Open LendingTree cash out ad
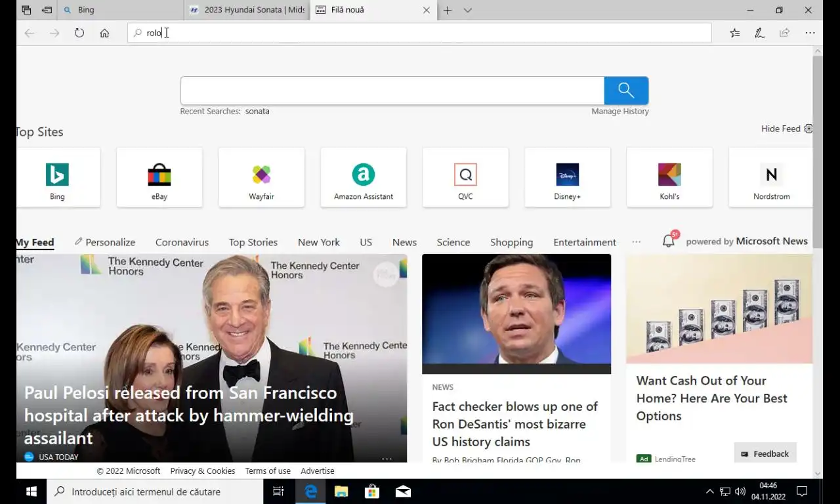Screen dimensions: 840x504 click(719, 358)
